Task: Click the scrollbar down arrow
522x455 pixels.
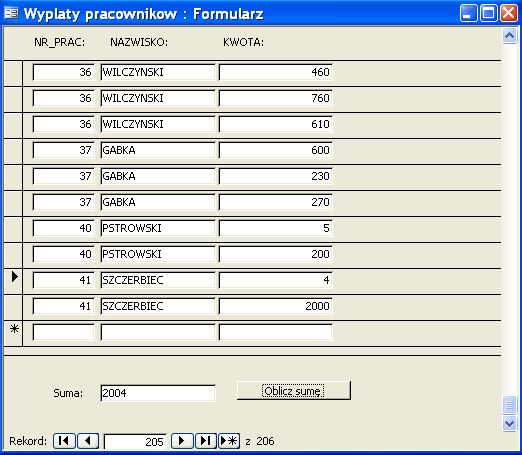Action: point(509,423)
